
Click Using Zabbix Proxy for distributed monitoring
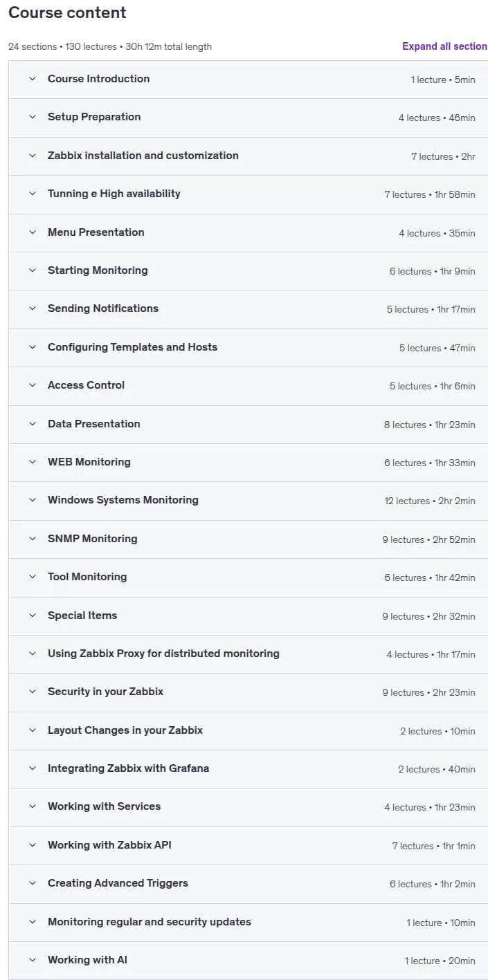(x=163, y=654)
